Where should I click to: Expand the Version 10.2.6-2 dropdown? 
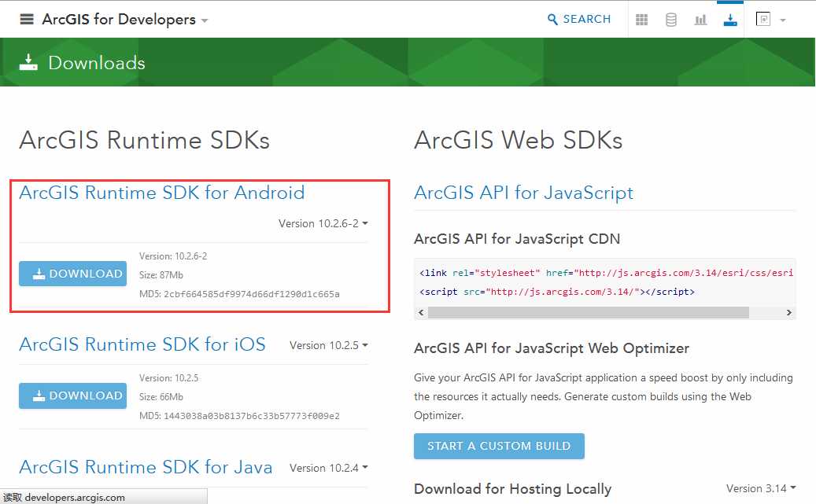click(x=323, y=223)
